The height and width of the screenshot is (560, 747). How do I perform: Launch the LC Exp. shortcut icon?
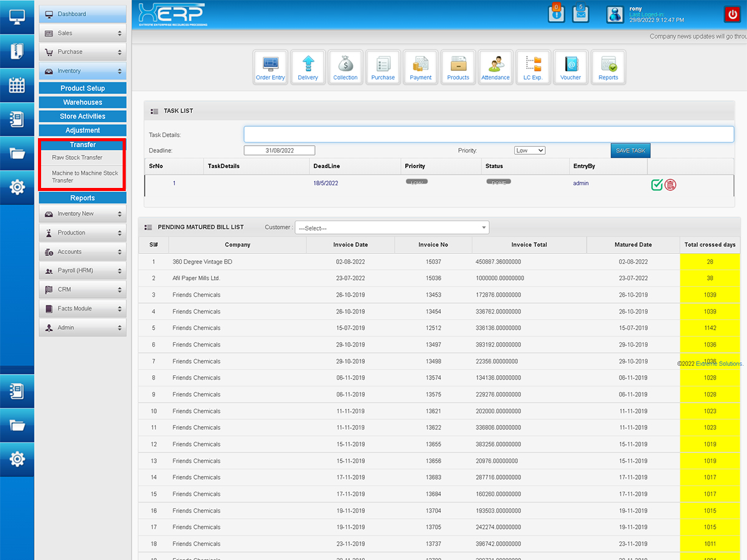tap(533, 67)
